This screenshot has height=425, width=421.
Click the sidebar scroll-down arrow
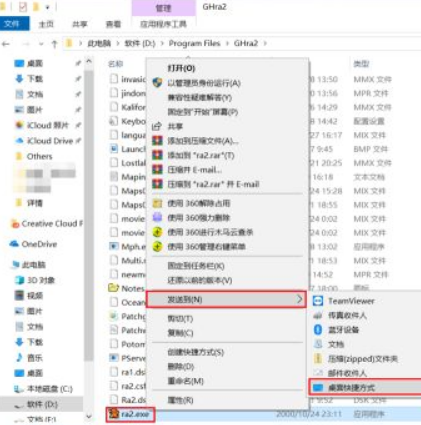tap(89, 416)
